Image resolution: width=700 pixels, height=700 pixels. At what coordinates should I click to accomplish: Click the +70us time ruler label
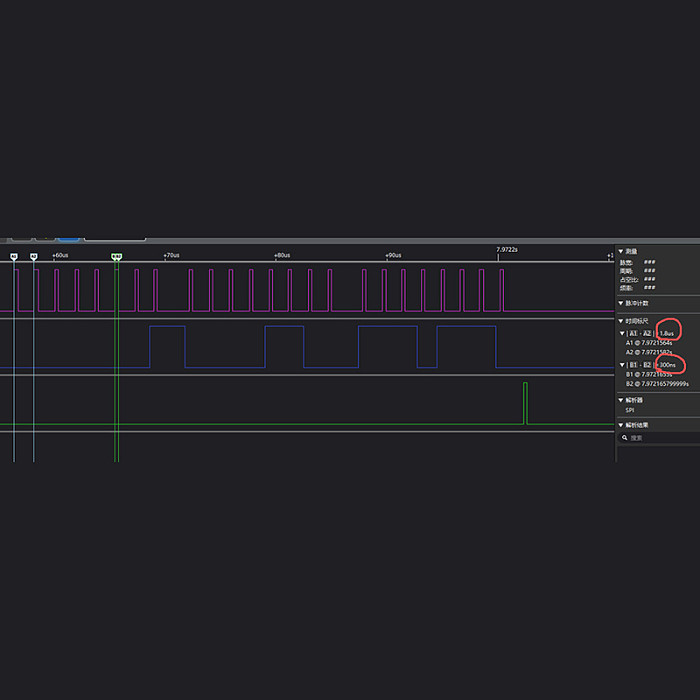tap(171, 255)
